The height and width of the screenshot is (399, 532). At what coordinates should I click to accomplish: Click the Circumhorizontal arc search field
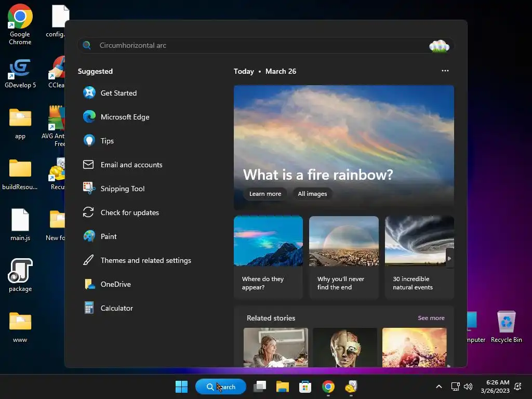(265, 45)
